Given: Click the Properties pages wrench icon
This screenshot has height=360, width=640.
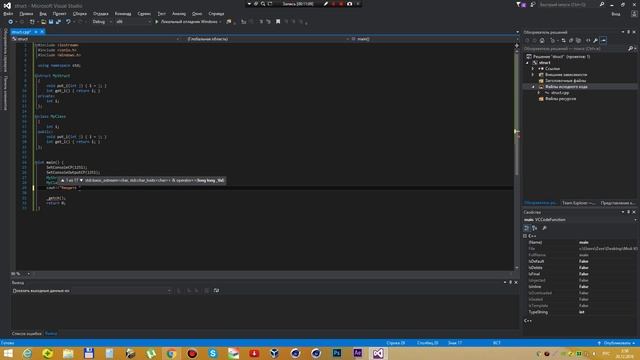Looking at the screenshot, I should [544, 228].
